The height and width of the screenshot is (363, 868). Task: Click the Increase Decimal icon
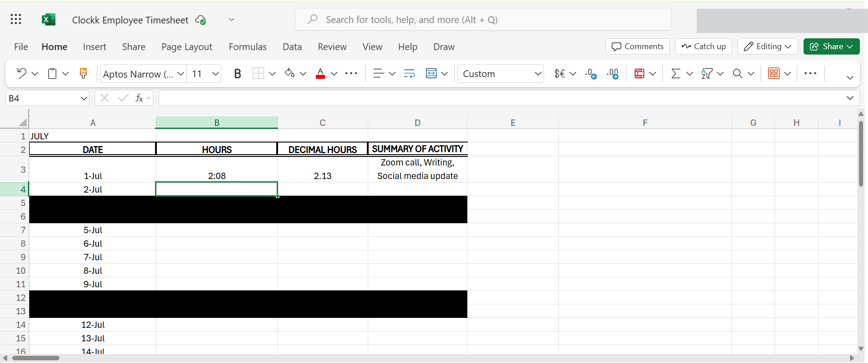click(x=613, y=74)
